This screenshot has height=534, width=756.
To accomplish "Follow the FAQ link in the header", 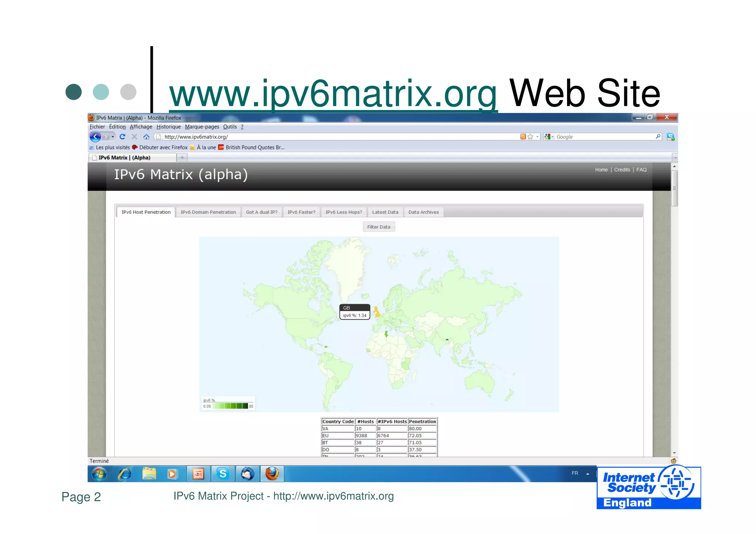I will coord(641,170).
